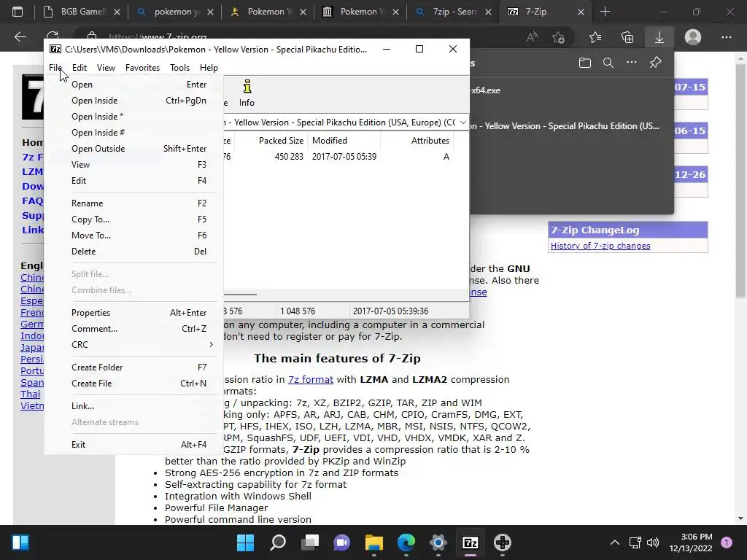Open History of 7-zip changes link
This screenshot has width=747, height=560.
pyautogui.click(x=600, y=246)
